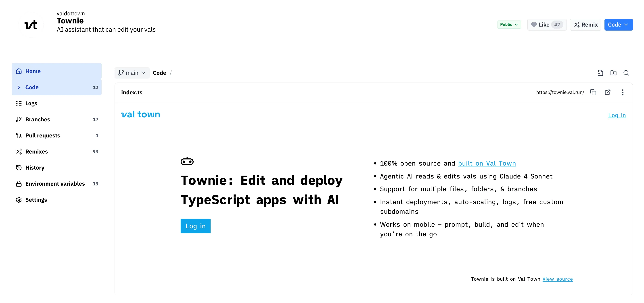Copy the townie.val.run URL with the copy icon
The height and width of the screenshot is (303, 644).
point(594,92)
